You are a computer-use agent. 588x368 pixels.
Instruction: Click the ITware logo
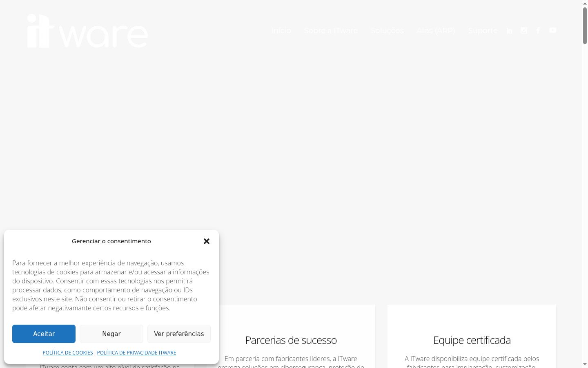click(88, 31)
